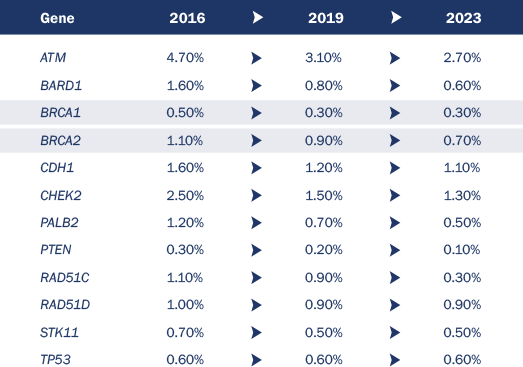Click CDH1's 2019 value 1.20%
Screen dimensions: 523x367
[x=324, y=167]
